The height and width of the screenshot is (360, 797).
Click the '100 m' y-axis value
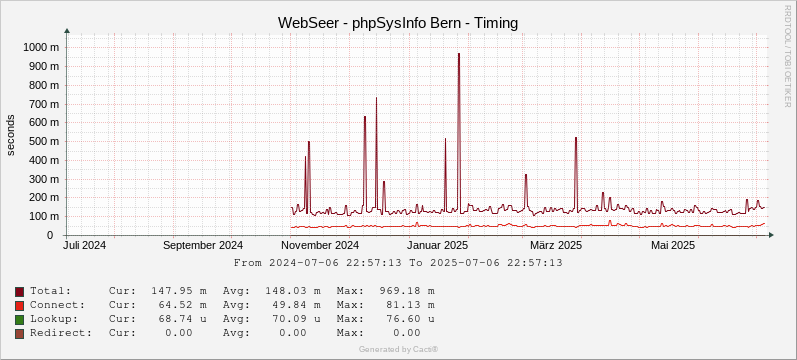click(44, 217)
